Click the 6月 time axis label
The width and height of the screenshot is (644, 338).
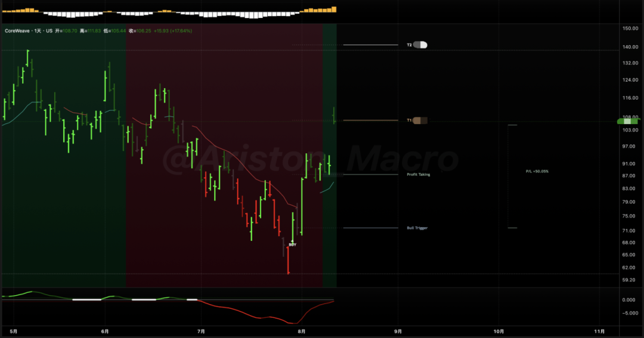105,331
